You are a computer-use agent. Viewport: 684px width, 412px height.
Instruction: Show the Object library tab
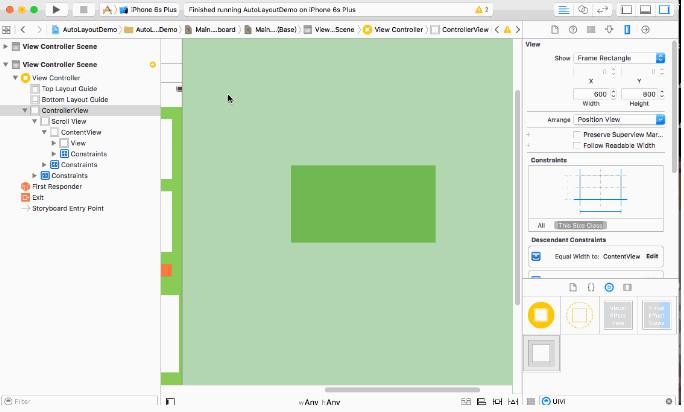click(608, 287)
